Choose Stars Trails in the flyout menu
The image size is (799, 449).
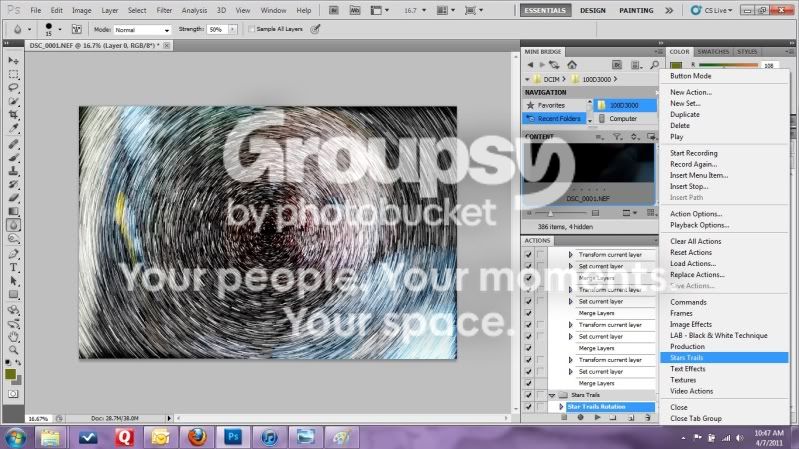pyautogui.click(x=724, y=358)
